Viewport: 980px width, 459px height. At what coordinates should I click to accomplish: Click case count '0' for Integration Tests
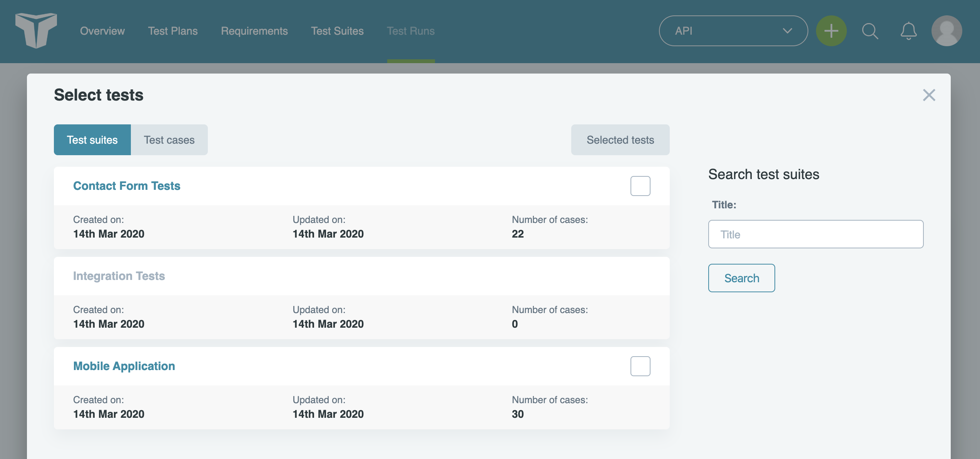(515, 324)
